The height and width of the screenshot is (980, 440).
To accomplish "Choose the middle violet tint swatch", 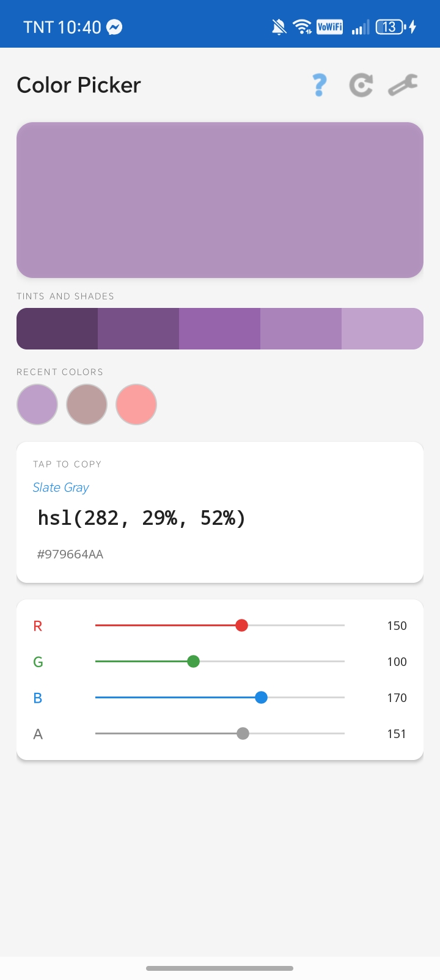I will tap(219, 329).
